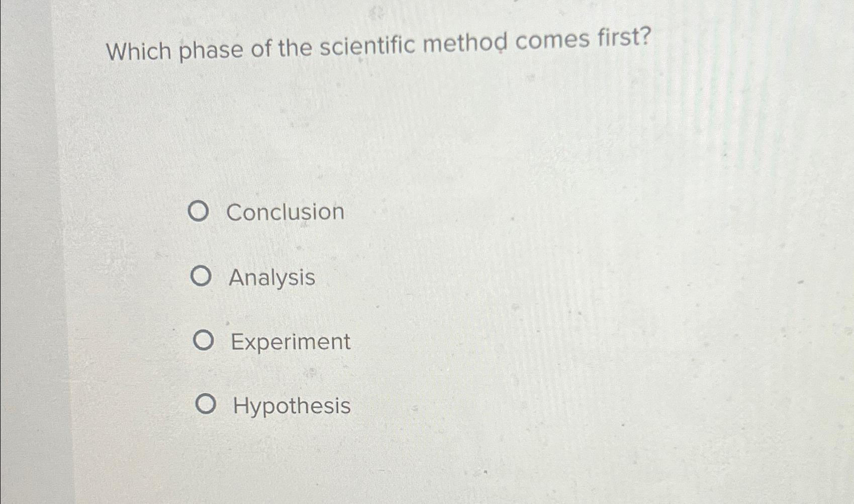Click the Experiment option label

coord(290,342)
